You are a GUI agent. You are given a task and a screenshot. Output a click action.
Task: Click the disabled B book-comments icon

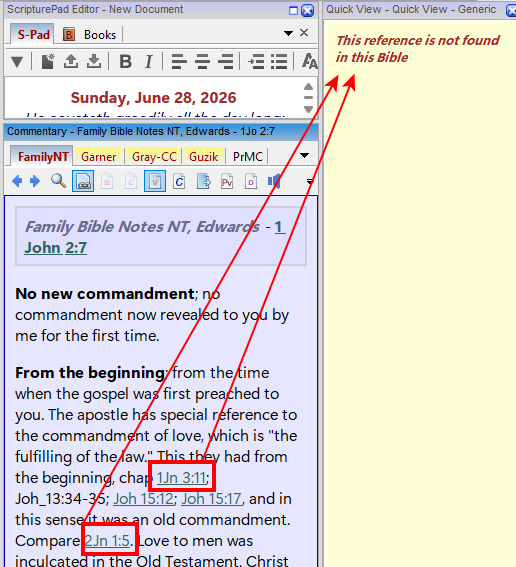click(x=107, y=181)
